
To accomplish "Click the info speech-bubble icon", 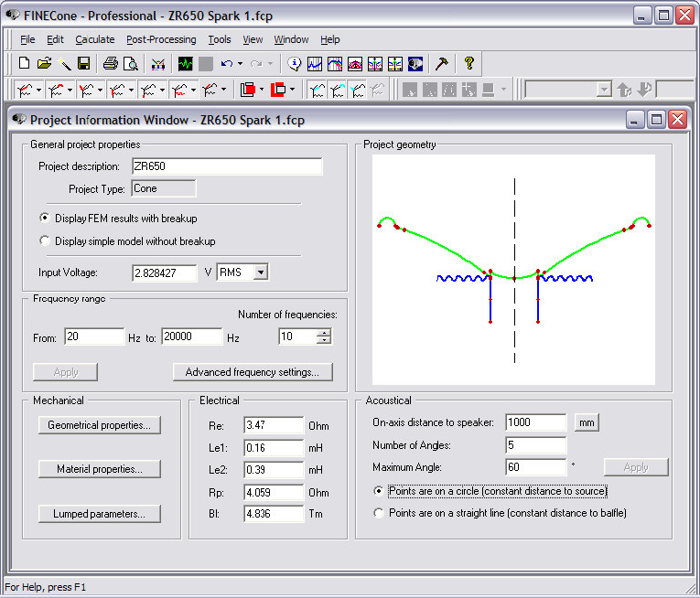I will (x=294, y=64).
